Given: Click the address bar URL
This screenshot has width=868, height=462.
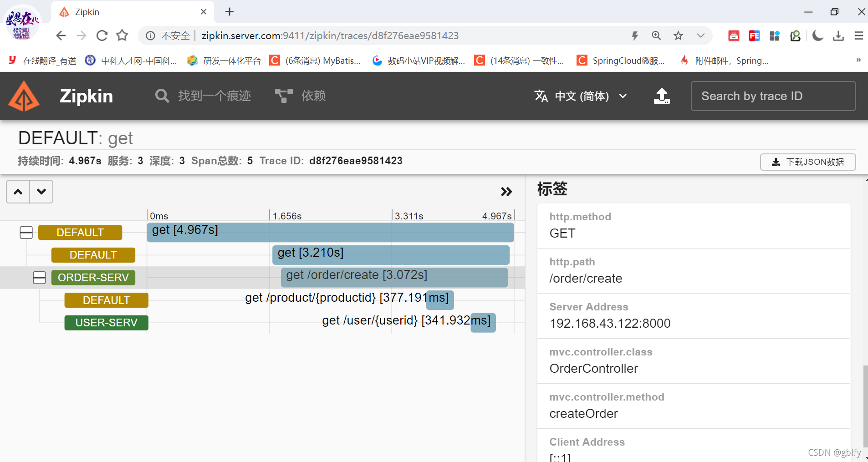Looking at the screenshot, I should pos(330,36).
